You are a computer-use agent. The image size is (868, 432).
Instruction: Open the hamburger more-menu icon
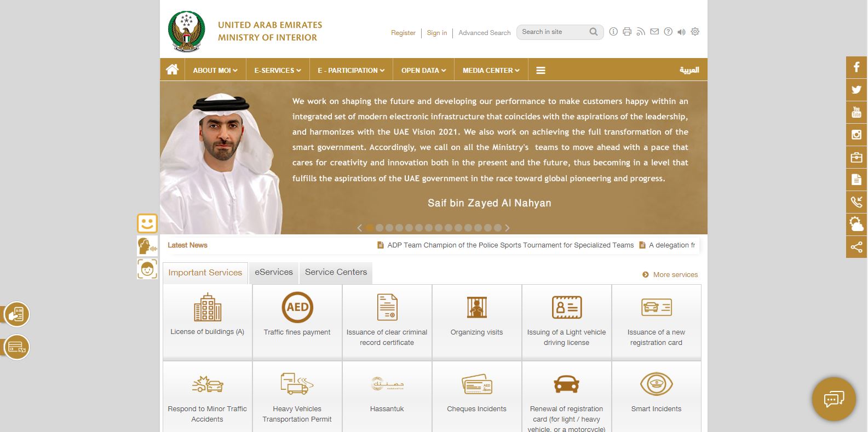coord(541,70)
